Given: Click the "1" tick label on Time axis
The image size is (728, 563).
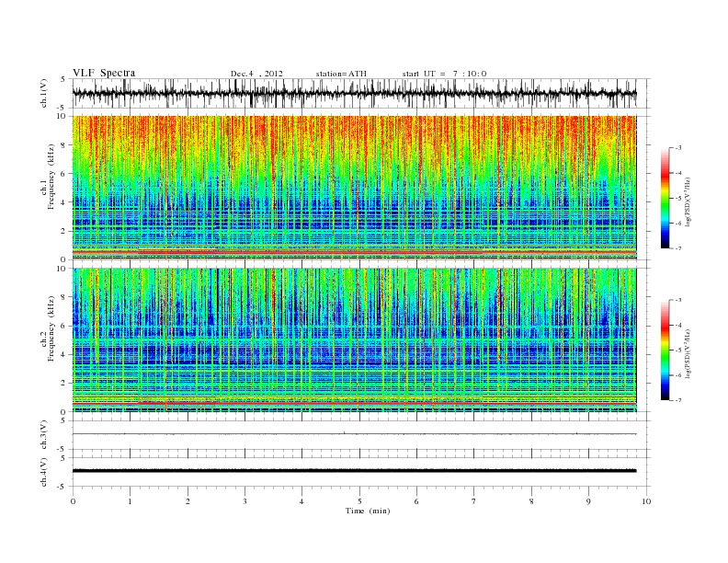Looking at the screenshot, I should click(x=130, y=501).
